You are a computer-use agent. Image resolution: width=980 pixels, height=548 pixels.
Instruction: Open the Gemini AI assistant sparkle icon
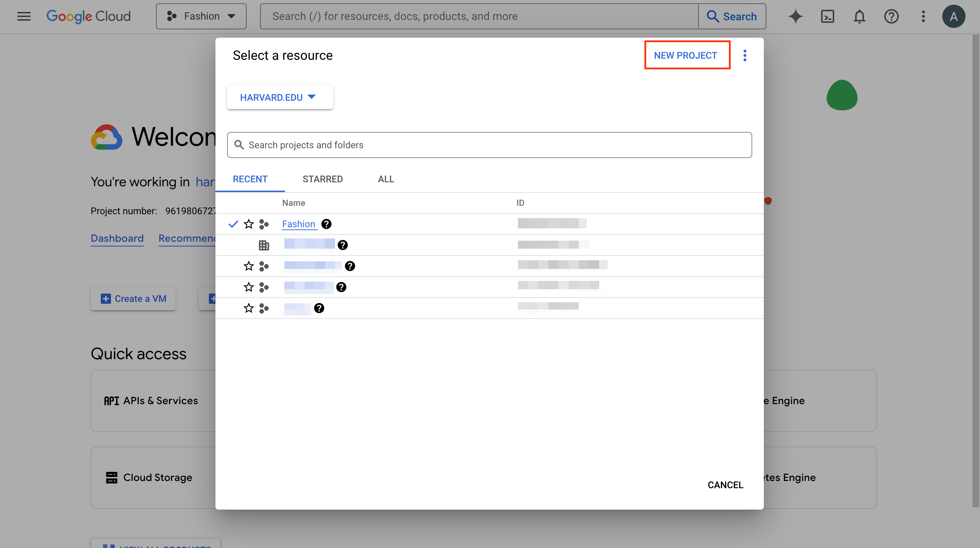pos(795,16)
